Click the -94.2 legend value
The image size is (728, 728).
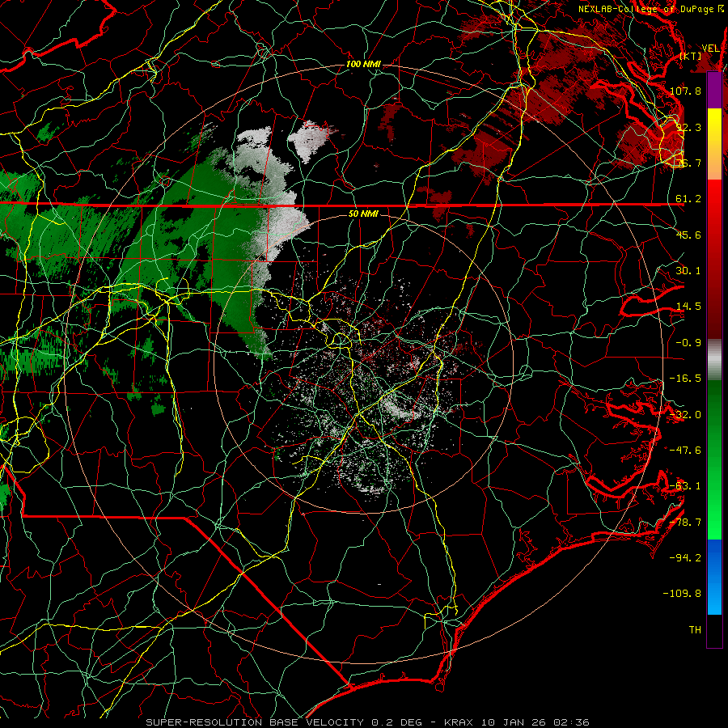coord(685,557)
